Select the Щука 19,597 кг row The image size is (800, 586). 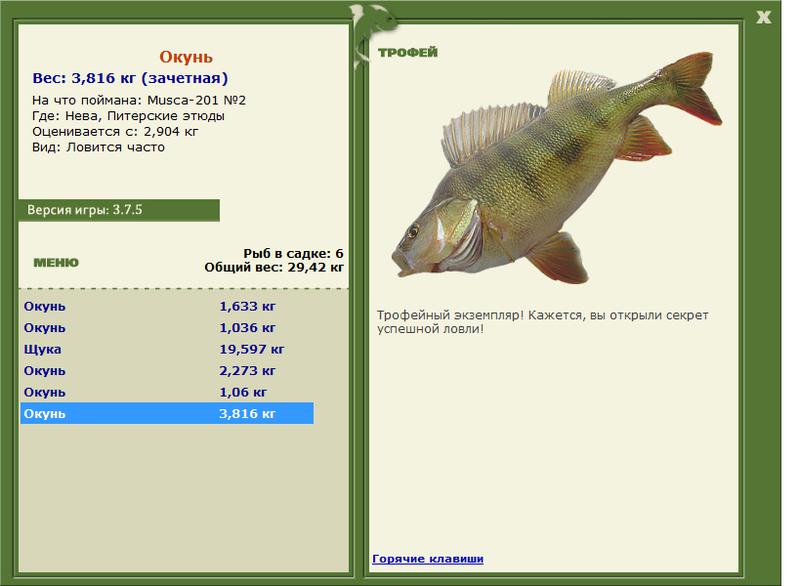[x=167, y=349]
